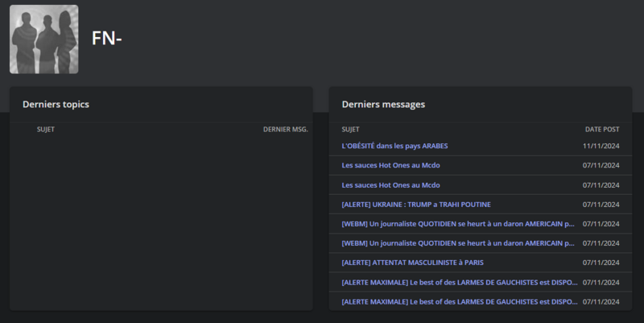Image resolution: width=644 pixels, height=323 pixels.
Task: Click the FN- username heading
Action: pyautogui.click(x=106, y=39)
